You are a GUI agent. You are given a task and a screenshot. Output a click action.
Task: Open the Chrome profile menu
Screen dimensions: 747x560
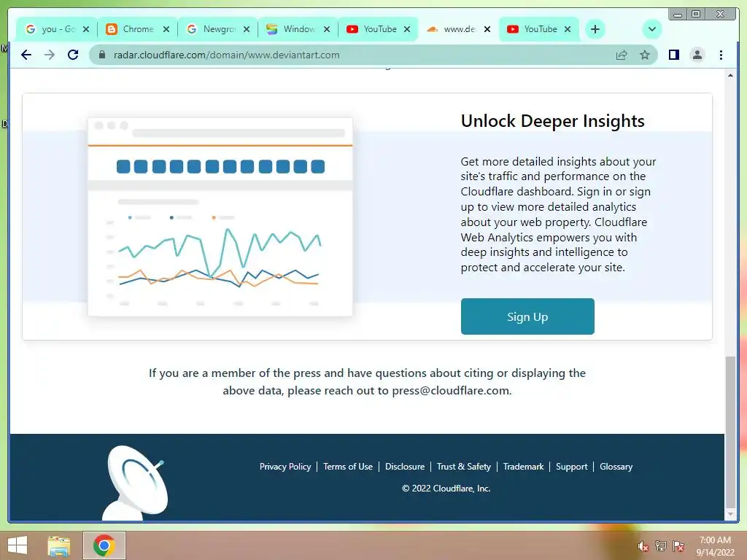(697, 55)
